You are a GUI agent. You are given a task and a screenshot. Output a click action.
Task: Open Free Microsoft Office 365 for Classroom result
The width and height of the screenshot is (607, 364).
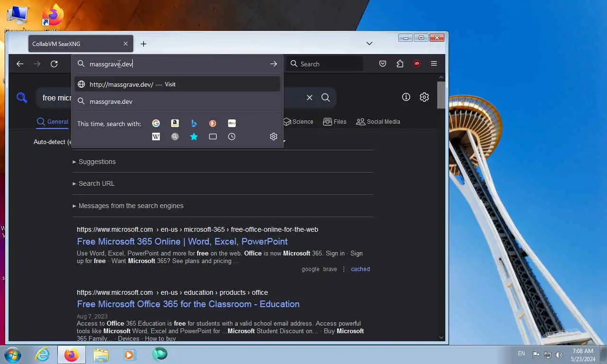pos(188,304)
